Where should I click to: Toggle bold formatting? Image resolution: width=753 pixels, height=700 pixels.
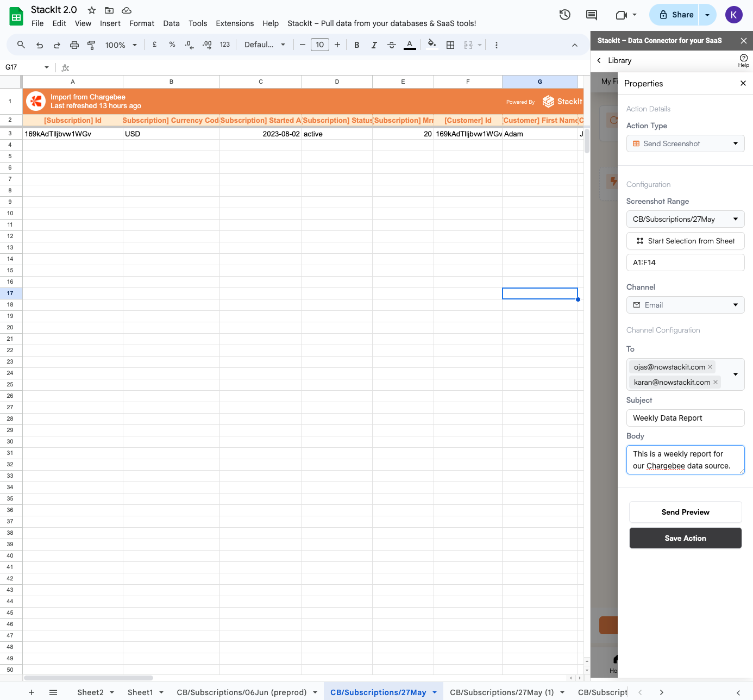(x=357, y=45)
